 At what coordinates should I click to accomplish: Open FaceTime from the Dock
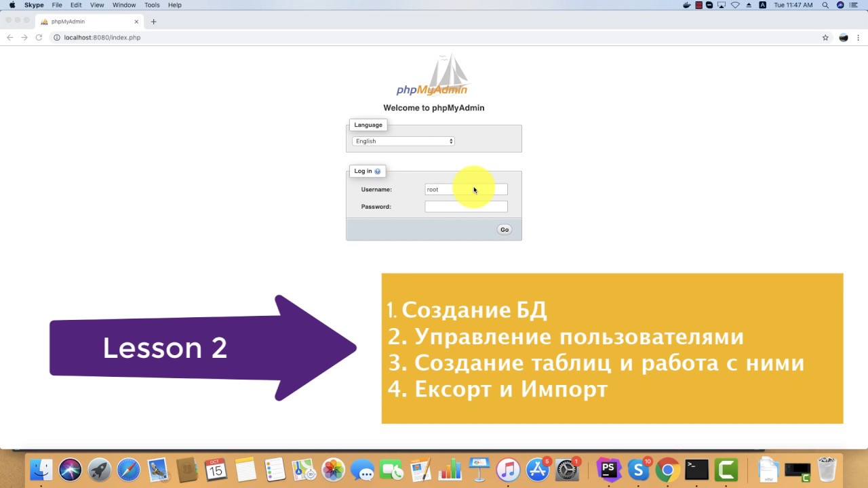pyautogui.click(x=391, y=470)
